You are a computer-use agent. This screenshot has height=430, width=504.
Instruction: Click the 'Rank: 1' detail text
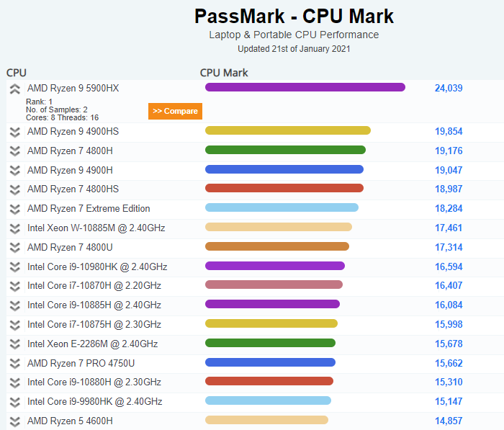pos(39,102)
